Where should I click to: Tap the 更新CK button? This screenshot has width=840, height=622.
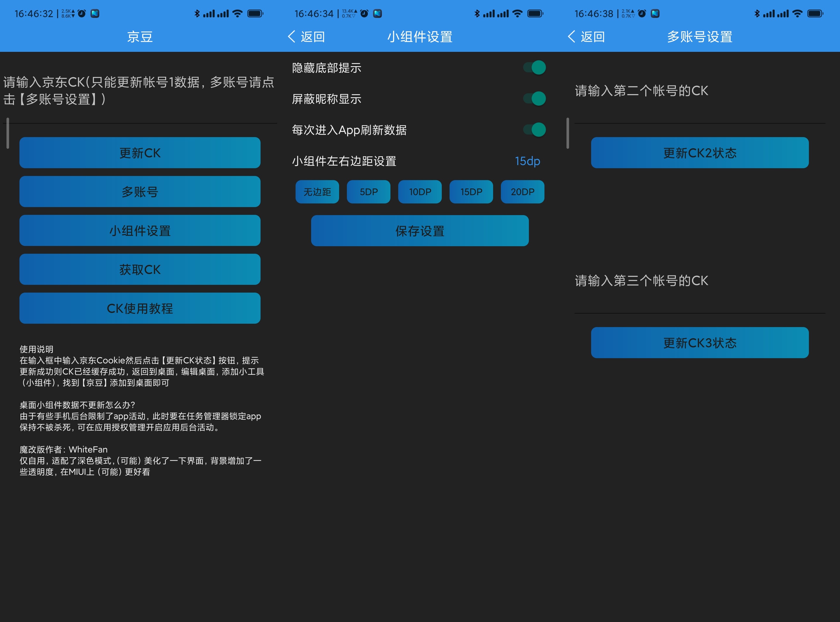[x=140, y=152]
